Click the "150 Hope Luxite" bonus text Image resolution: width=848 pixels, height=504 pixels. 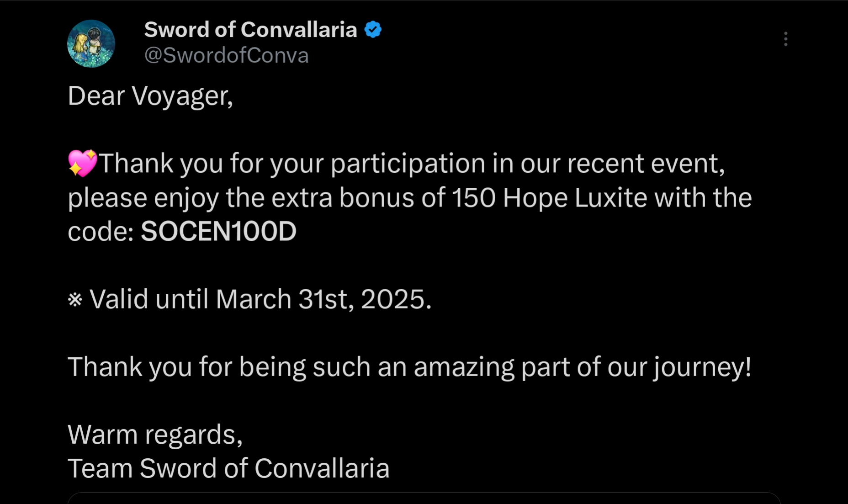(x=549, y=198)
